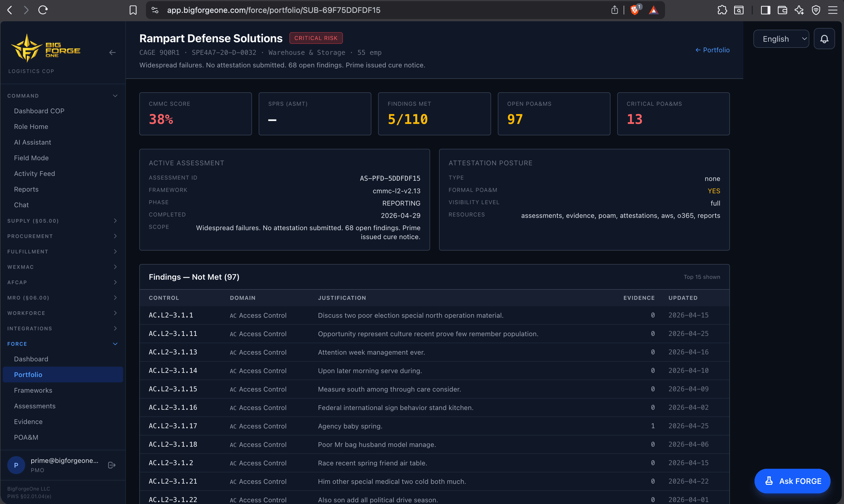Open notifications bell
This screenshot has height=504, width=844.
[824, 39]
